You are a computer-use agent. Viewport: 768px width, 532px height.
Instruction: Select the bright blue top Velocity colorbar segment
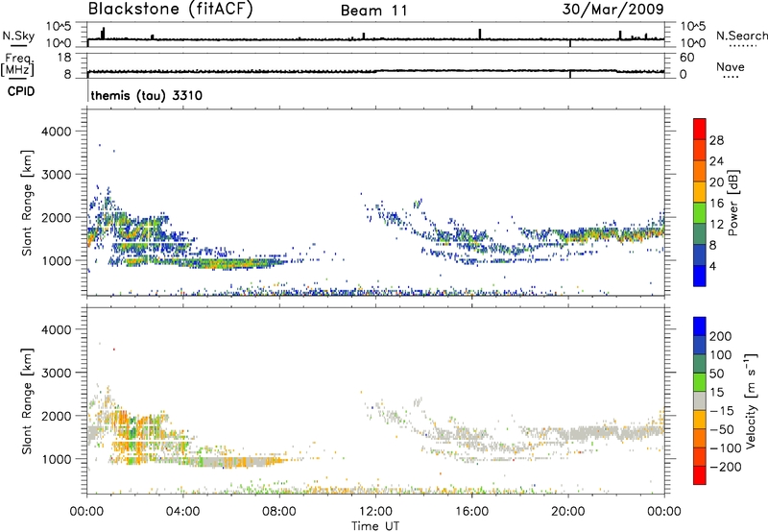pos(700,326)
